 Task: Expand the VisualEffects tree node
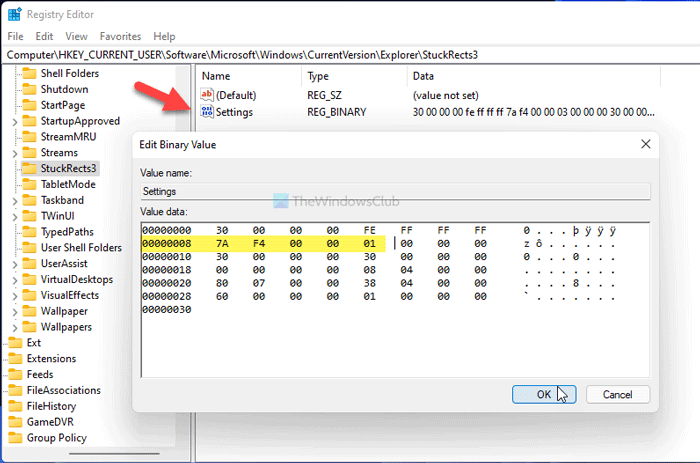[15, 296]
